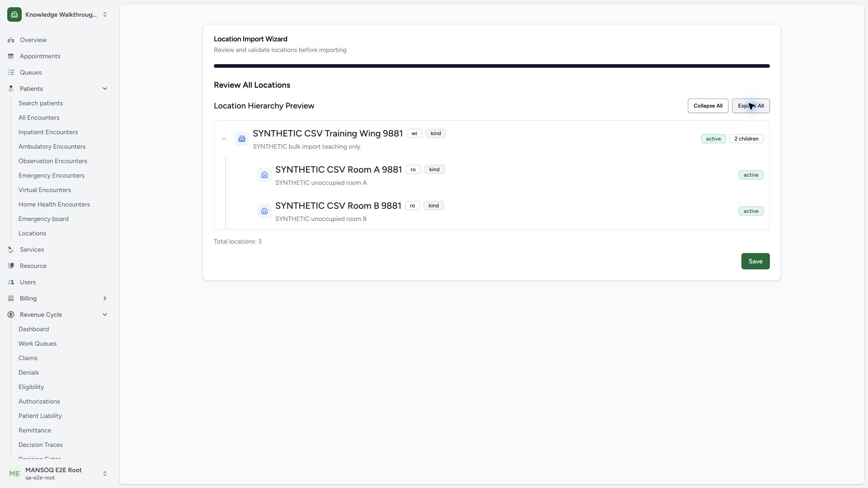Open the organization switcher chevrons
The image size is (868, 488).
tap(105, 14)
